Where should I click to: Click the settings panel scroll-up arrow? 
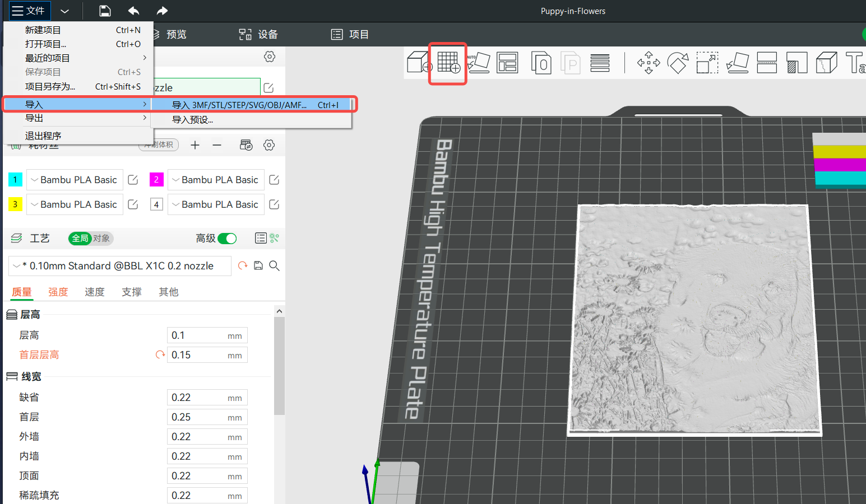[279, 311]
